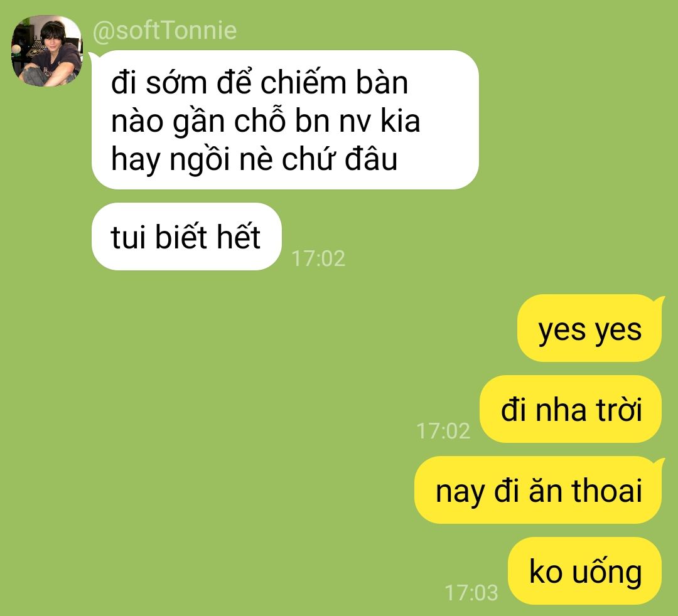
Task: Click the line "hay ngồi nè chứ đâu"
Action: point(254,159)
